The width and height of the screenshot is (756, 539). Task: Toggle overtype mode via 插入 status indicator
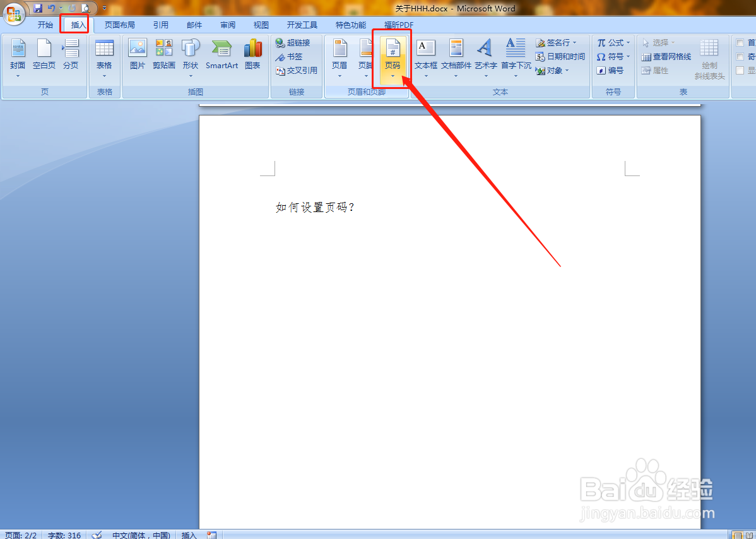click(x=188, y=535)
